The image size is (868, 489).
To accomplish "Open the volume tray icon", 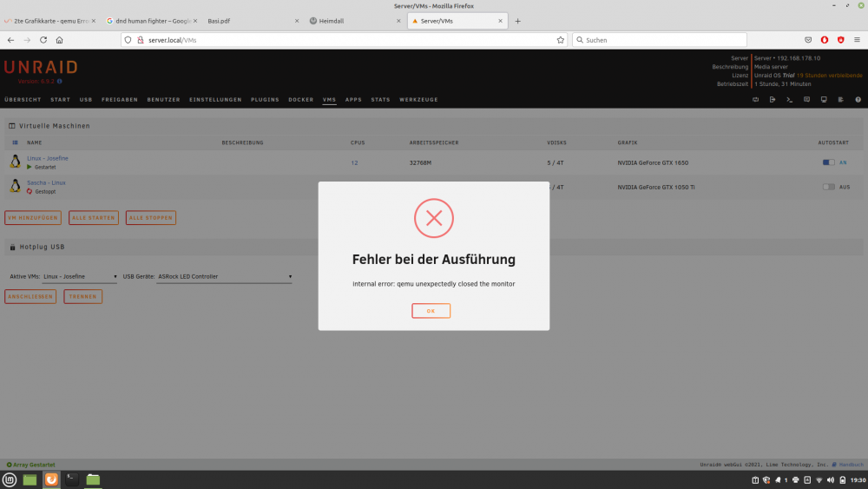I will pos(831,480).
